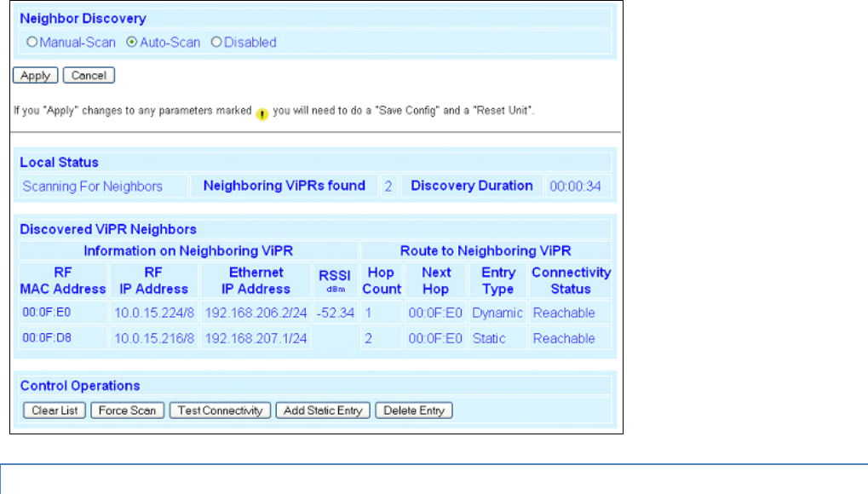Image resolution: width=868 pixels, height=494 pixels.
Task: Click RF IP address 10.0.15.224/8
Action: click(x=154, y=313)
